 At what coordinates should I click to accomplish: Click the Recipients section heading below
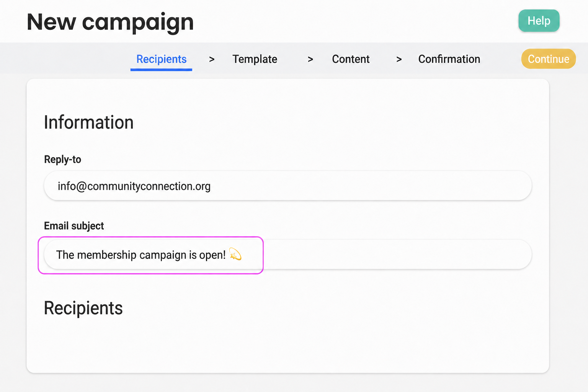[x=83, y=308]
